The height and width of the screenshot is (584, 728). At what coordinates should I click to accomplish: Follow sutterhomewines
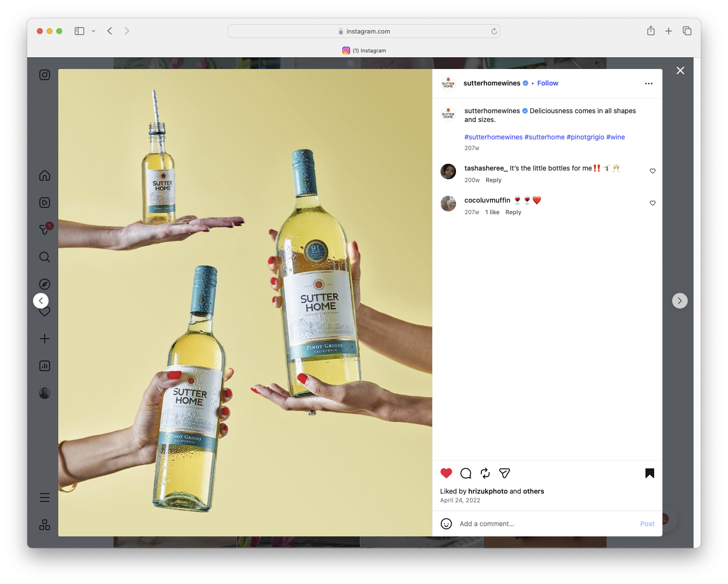click(x=547, y=83)
